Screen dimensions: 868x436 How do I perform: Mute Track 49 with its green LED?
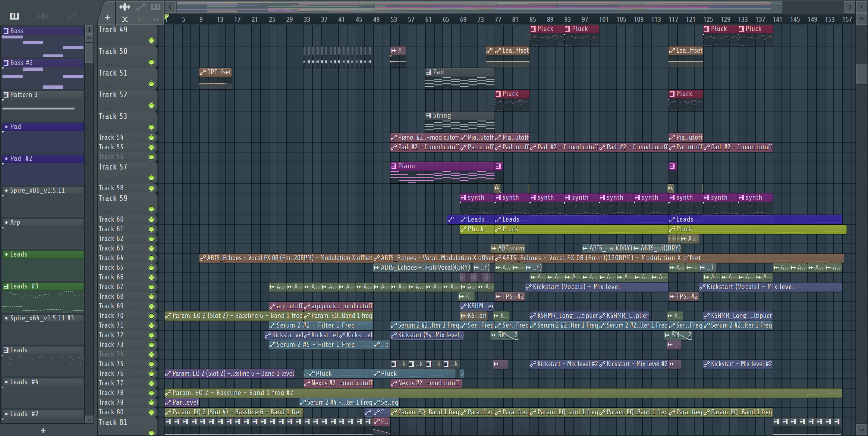[151, 40]
